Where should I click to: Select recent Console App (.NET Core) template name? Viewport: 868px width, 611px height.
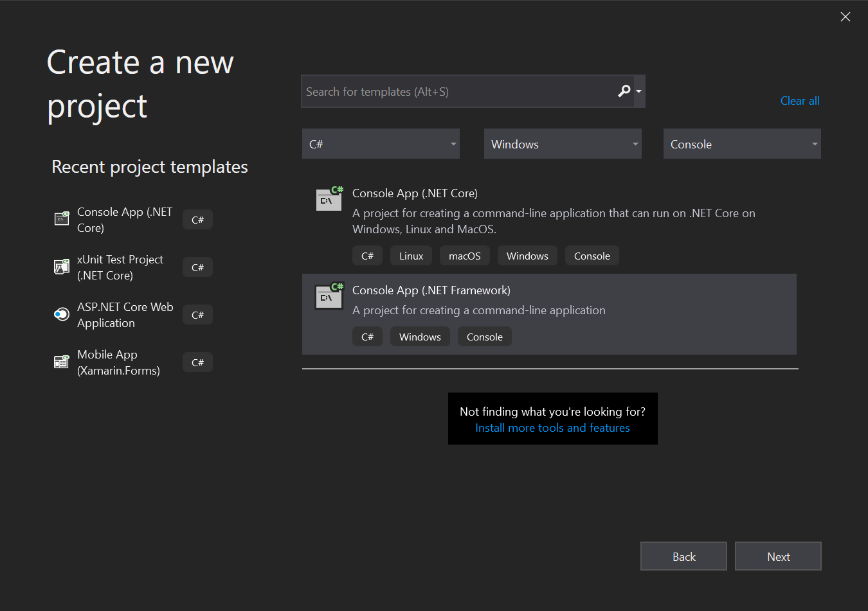pos(125,220)
